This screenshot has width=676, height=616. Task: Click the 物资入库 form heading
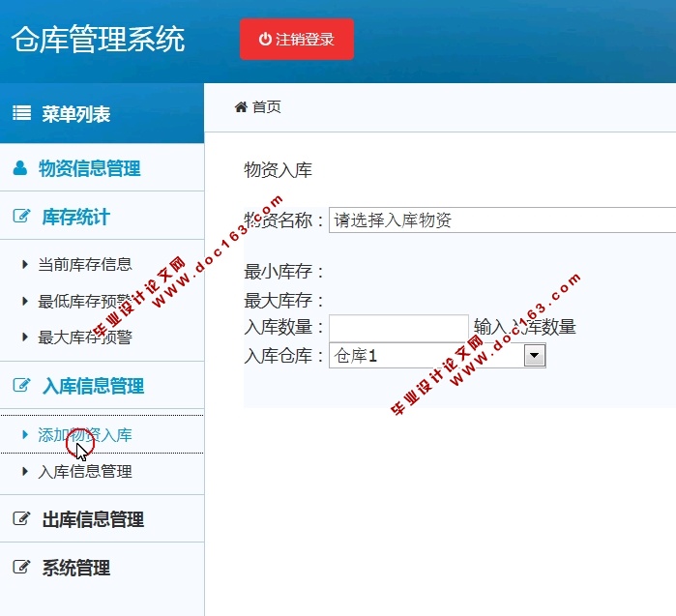point(279,170)
